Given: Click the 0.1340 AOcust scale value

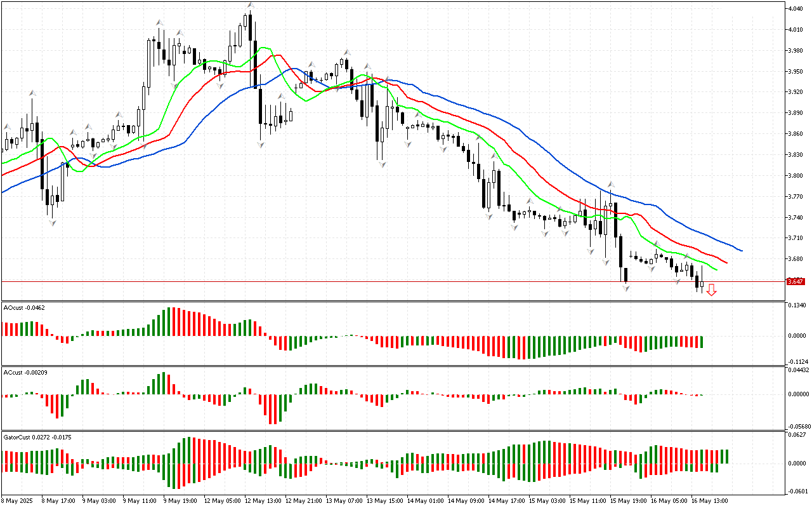Looking at the screenshot, I should tap(797, 305).
